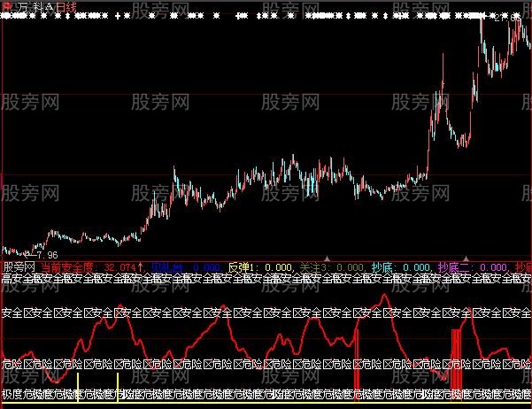Click the yellow 反弹1 indicator label

click(241, 266)
